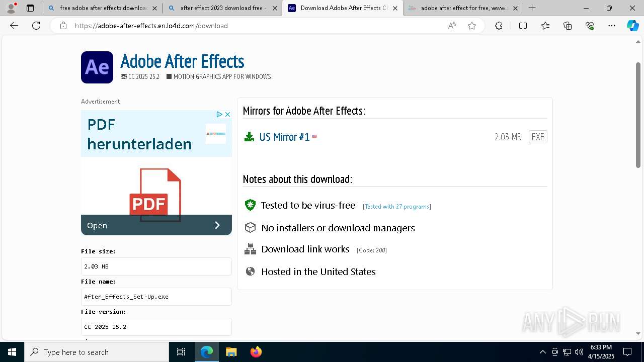The image size is (644, 362).
Task: Click the green virus-free shield icon
Action: click(250, 205)
